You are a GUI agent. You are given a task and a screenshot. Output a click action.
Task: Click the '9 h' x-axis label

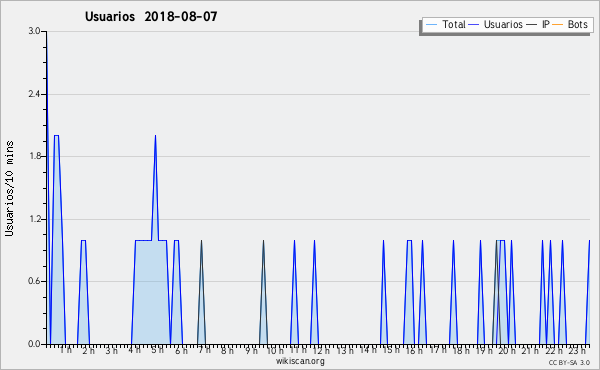pos(251,350)
